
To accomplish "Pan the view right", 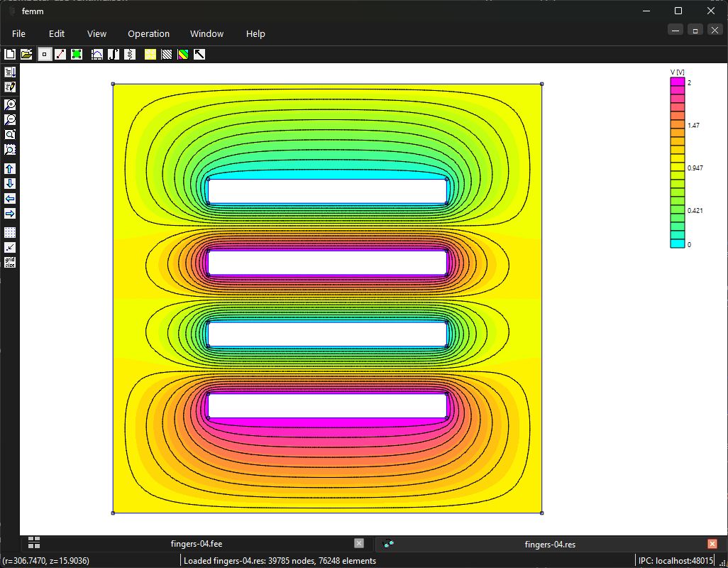I will 10,213.
